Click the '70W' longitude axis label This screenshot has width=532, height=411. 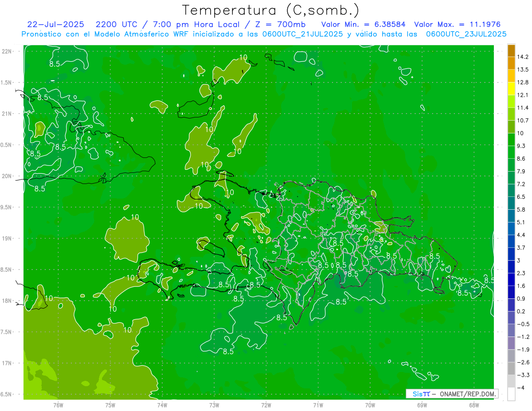coord(370,405)
